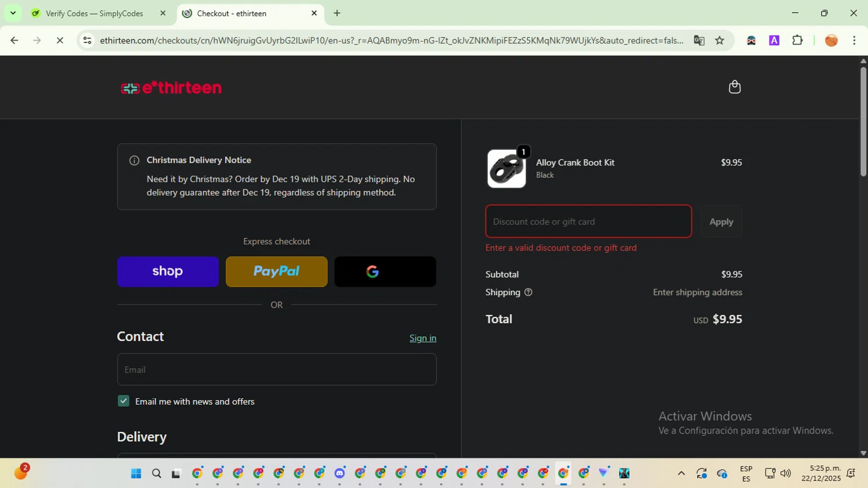Image resolution: width=868 pixels, height=488 pixels.
Task: Click the Christmas Delivery Notice heading
Action: (198, 160)
